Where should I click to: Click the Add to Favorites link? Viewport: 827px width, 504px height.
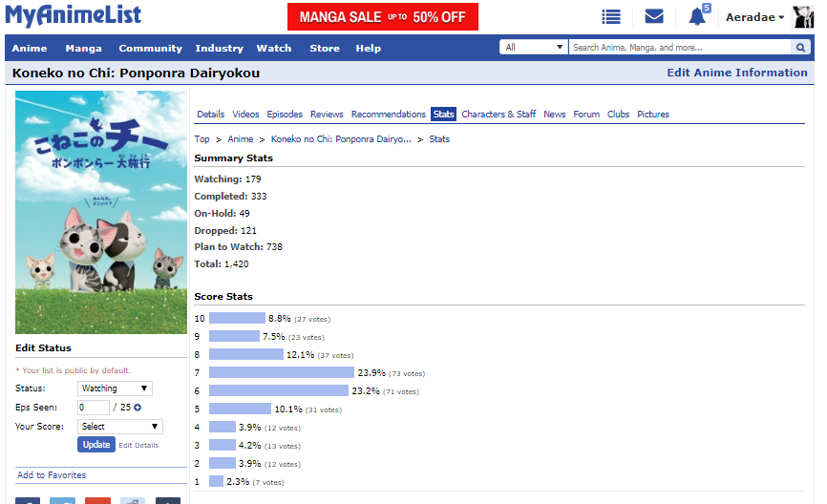(x=52, y=475)
